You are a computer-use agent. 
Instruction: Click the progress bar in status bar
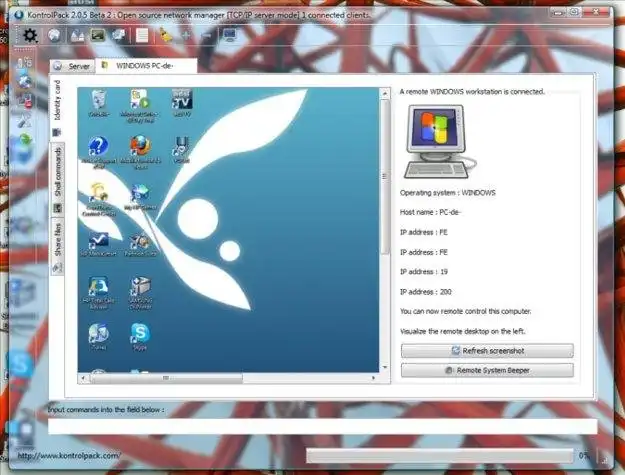[x=440, y=456]
